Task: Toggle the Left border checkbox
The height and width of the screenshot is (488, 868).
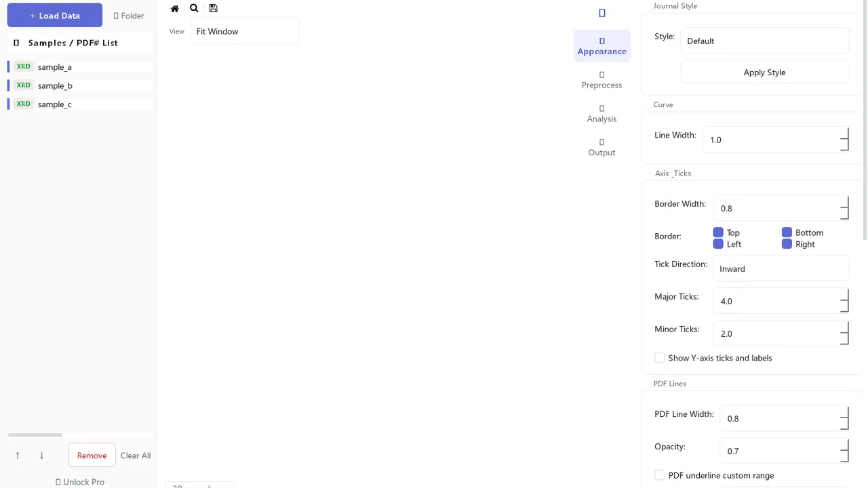Action: click(718, 244)
